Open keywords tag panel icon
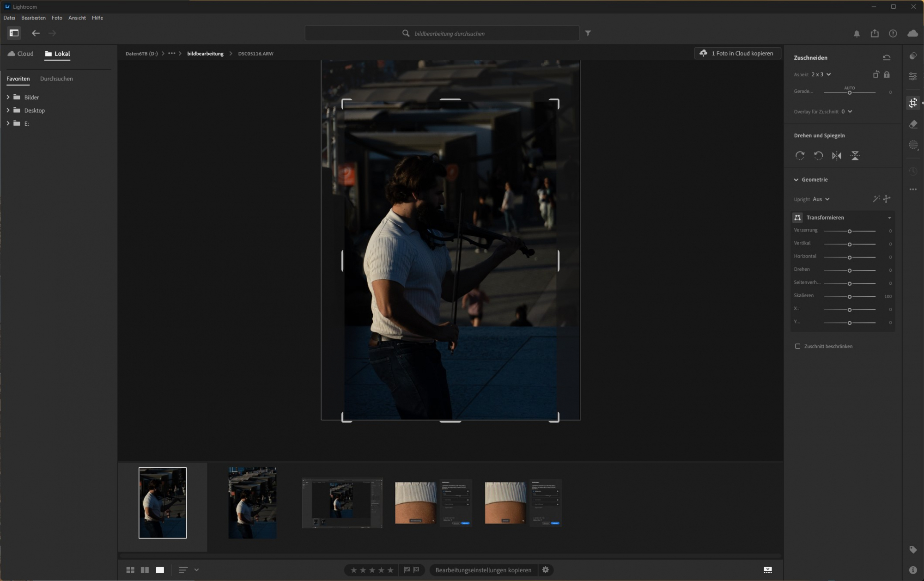The height and width of the screenshot is (581, 924). (x=913, y=550)
